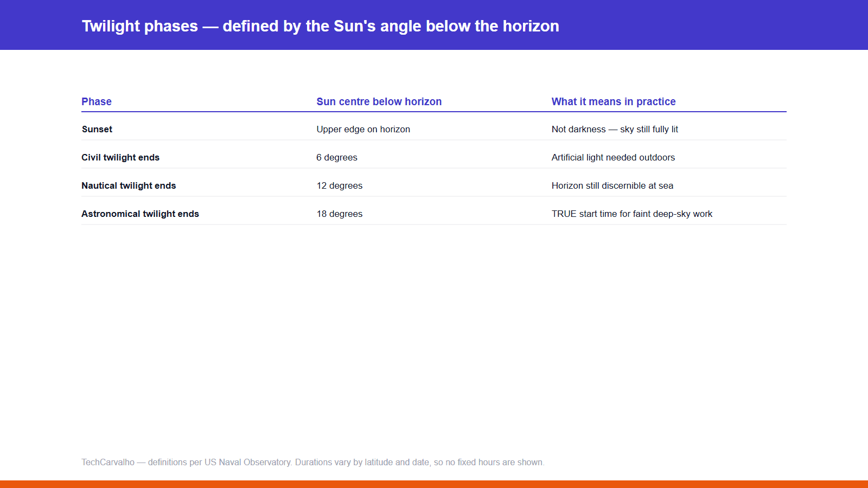Click the Not darkness sky still lit cell
Viewport: 868px width, 488px height.
615,129
